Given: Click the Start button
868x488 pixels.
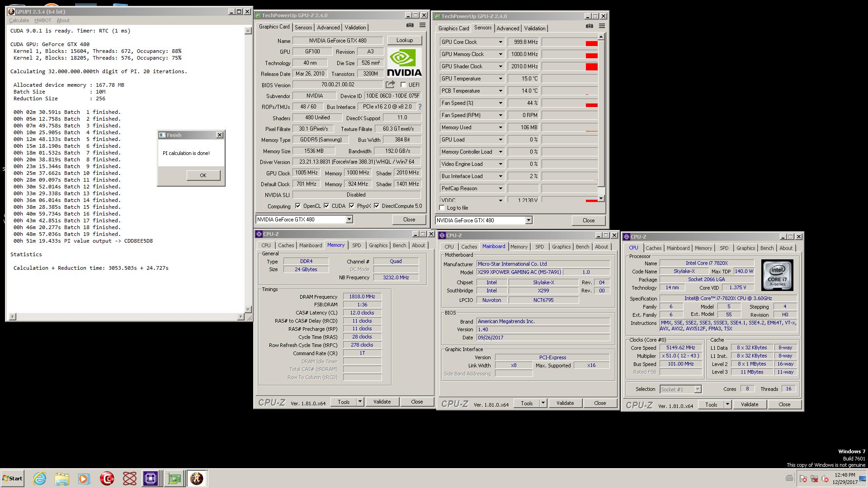Looking at the screenshot, I should pyautogui.click(x=12, y=479).
